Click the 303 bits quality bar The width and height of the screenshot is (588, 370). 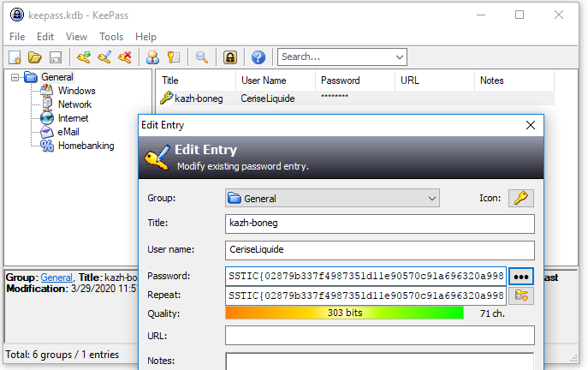(x=345, y=313)
